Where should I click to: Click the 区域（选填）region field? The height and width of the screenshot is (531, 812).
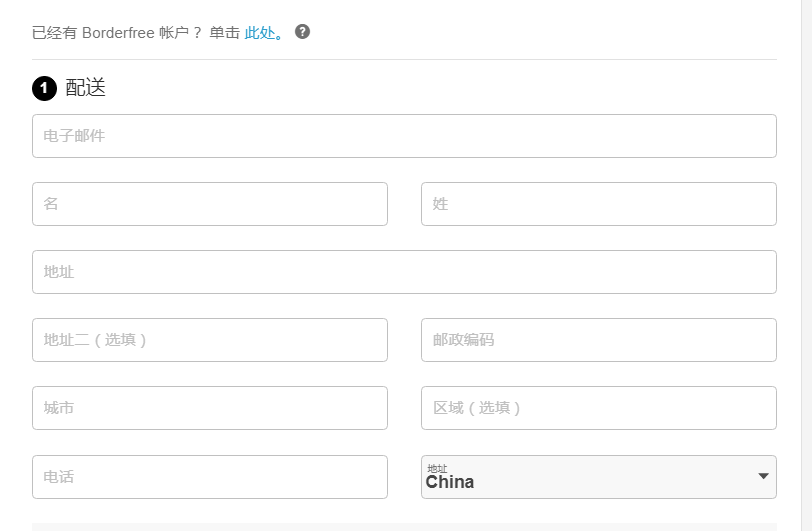pyautogui.click(x=598, y=408)
